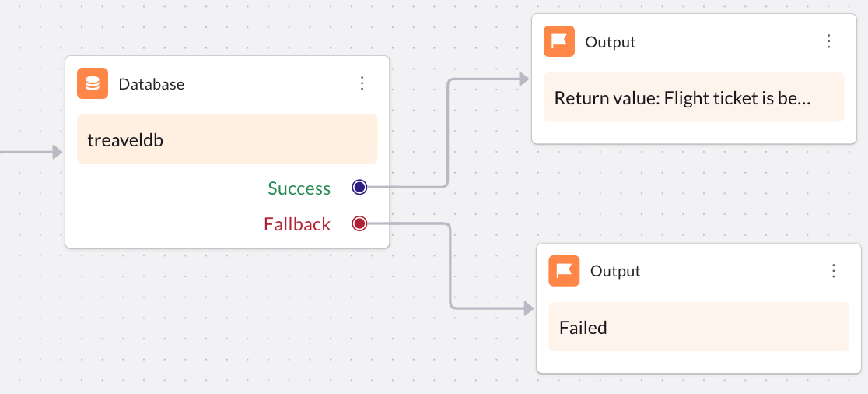Select the 'Return value: Flight ticket' field

point(693,98)
